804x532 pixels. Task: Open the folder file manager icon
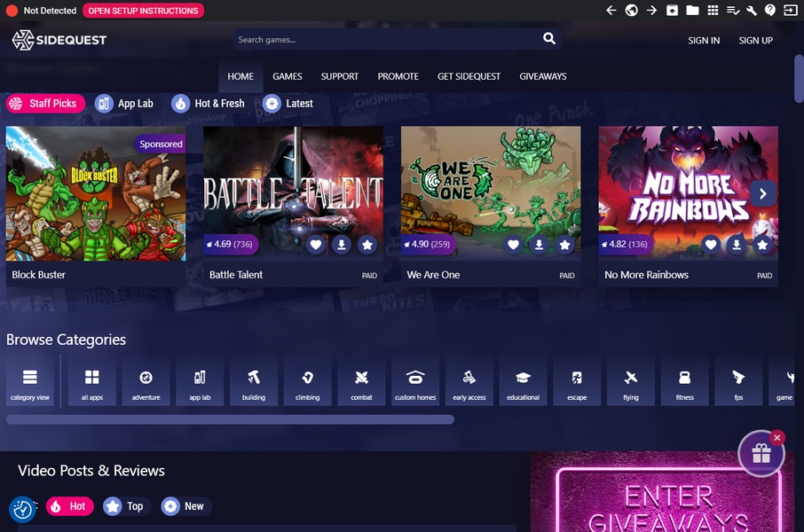[692, 11]
